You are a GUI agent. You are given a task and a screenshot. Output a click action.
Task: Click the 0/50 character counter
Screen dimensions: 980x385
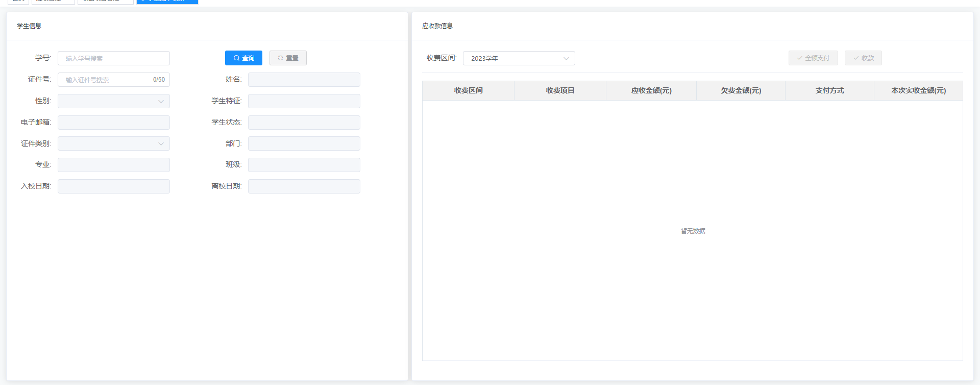click(159, 80)
